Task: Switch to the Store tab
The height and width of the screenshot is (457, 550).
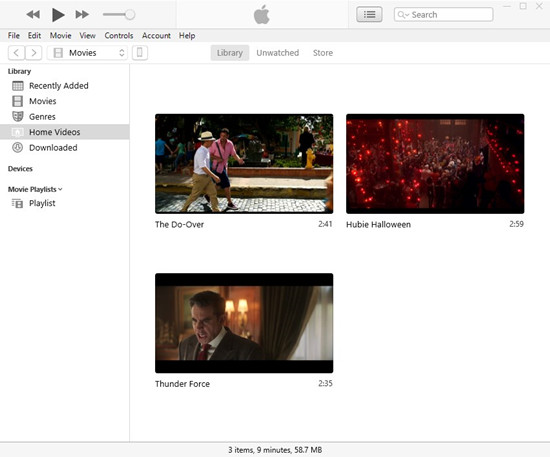Action: (323, 53)
